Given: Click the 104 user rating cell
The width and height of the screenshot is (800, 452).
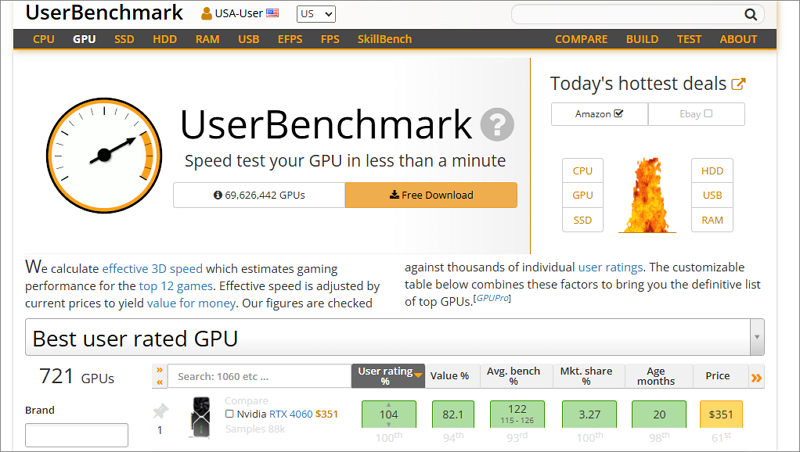Looking at the screenshot, I should coord(389,414).
